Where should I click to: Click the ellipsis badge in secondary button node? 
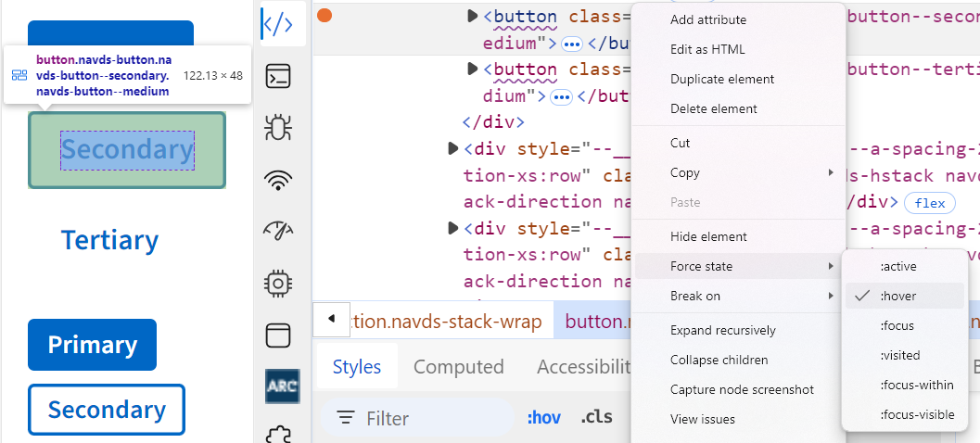click(572, 44)
